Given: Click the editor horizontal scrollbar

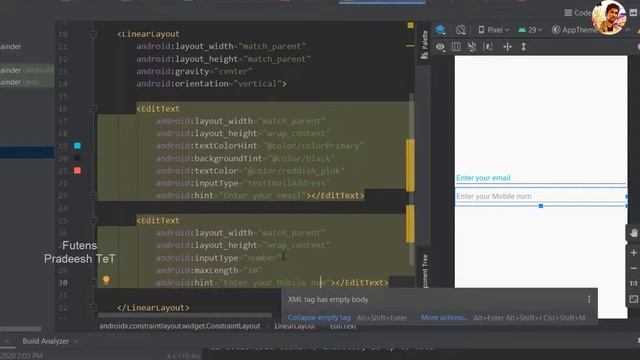Looking at the screenshot, I should (185, 315).
